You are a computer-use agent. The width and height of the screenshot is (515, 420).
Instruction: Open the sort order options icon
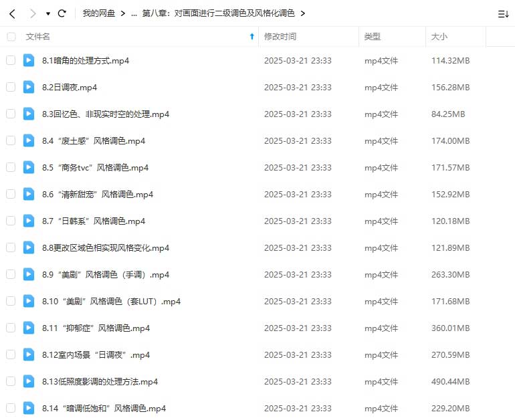coord(503,13)
